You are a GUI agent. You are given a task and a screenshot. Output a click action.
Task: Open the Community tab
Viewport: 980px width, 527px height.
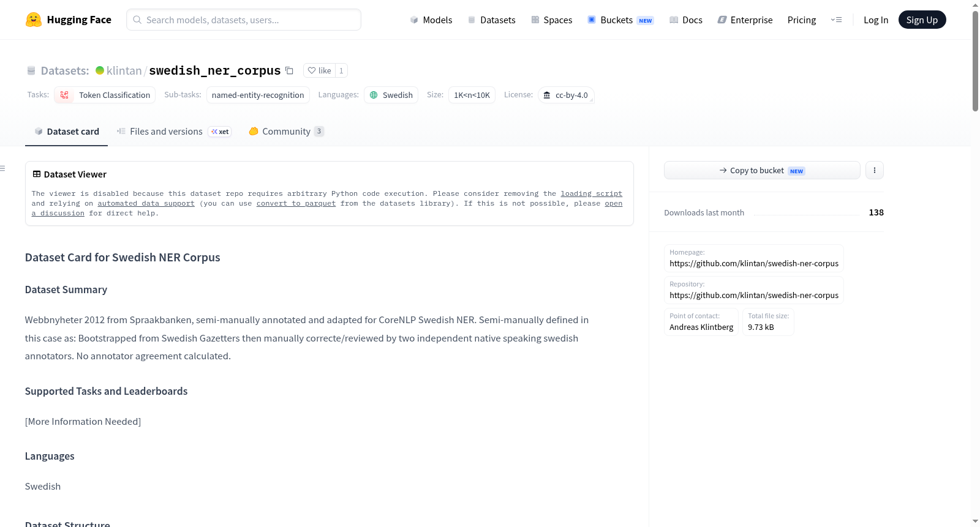pyautogui.click(x=286, y=132)
